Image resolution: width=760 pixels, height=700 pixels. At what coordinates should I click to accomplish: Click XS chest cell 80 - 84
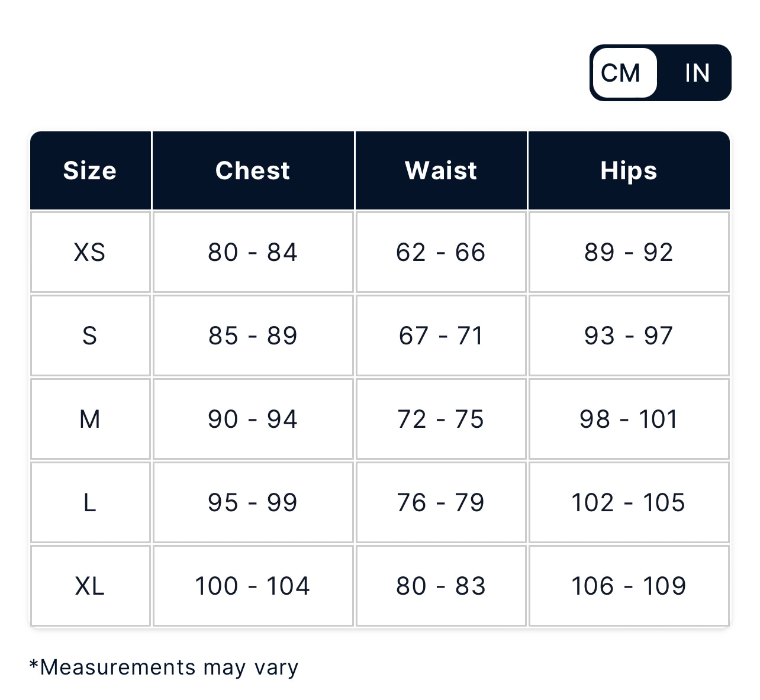(253, 252)
